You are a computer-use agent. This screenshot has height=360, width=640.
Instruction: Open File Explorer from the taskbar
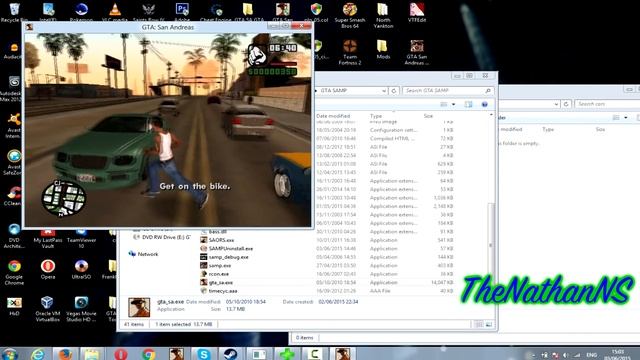pos(92,354)
